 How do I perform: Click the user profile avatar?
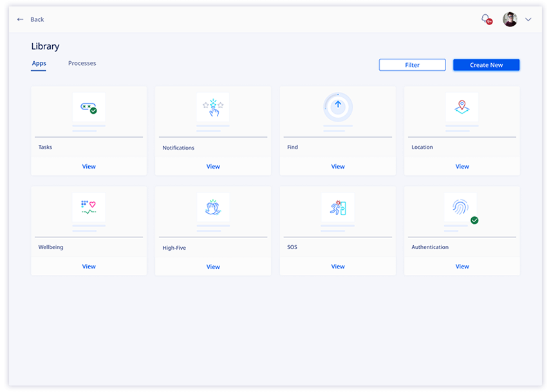click(x=510, y=19)
